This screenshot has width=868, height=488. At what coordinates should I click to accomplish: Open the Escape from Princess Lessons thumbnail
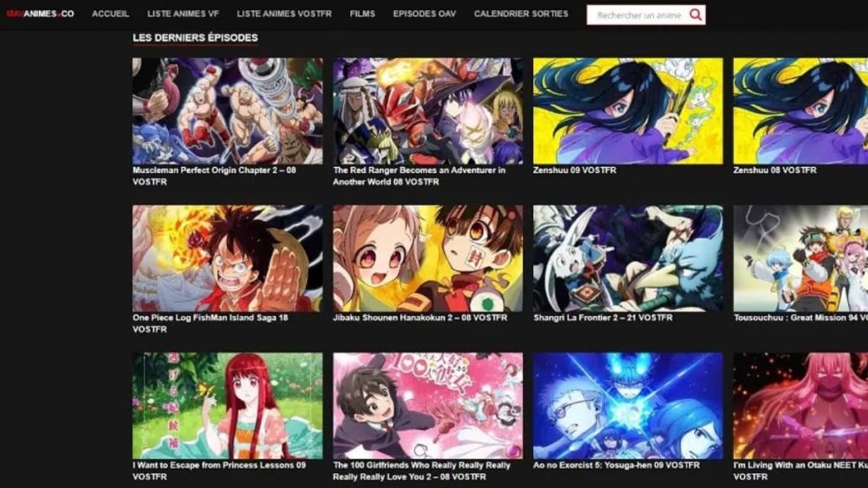pyautogui.click(x=227, y=406)
